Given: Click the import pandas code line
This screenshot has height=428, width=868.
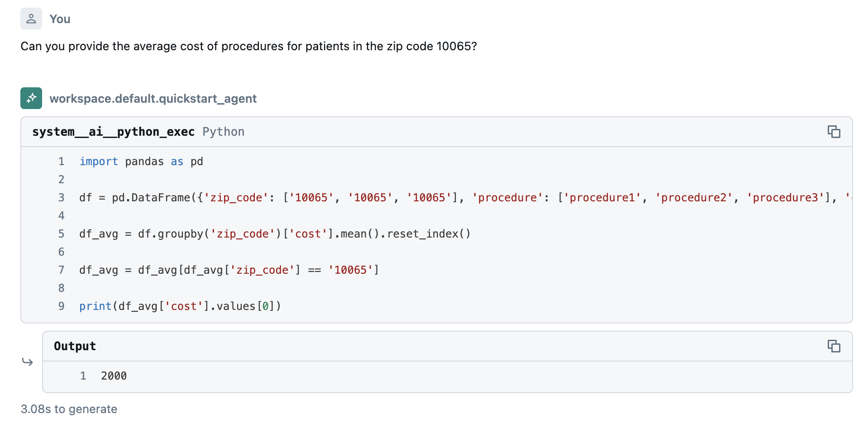Looking at the screenshot, I should 141,162.
